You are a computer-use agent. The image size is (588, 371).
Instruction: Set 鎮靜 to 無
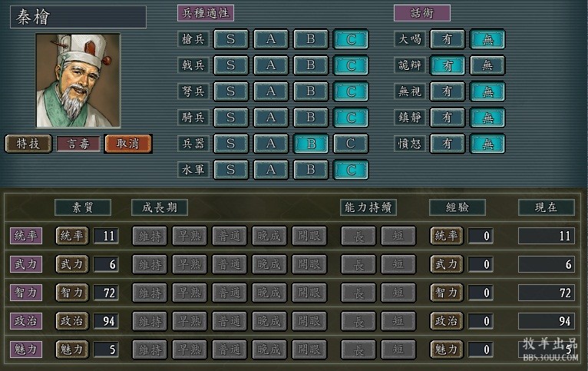(487, 118)
